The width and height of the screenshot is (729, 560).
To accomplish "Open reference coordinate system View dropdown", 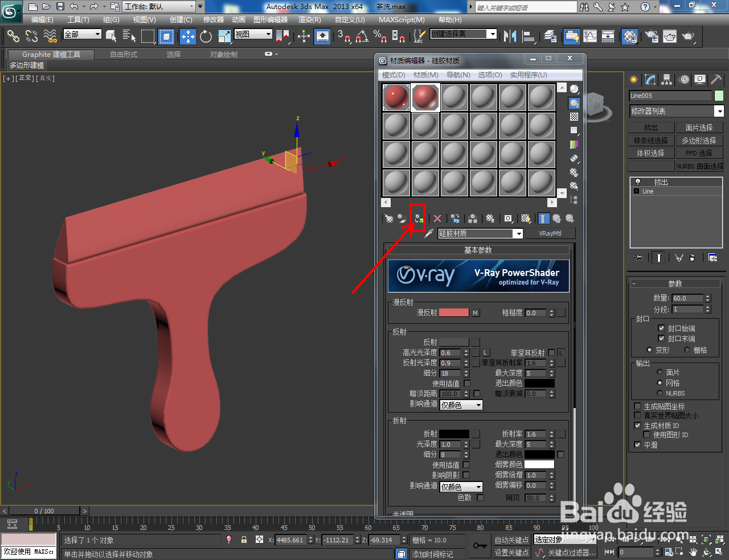I will pyautogui.click(x=253, y=34).
